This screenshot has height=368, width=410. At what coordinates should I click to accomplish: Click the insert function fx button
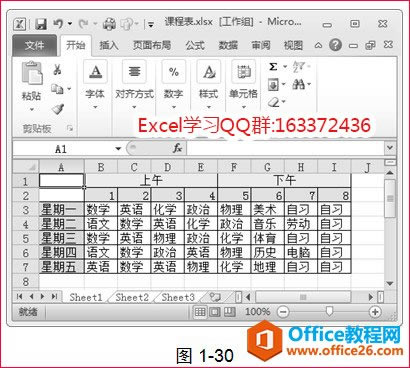click(x=177, y=148)
